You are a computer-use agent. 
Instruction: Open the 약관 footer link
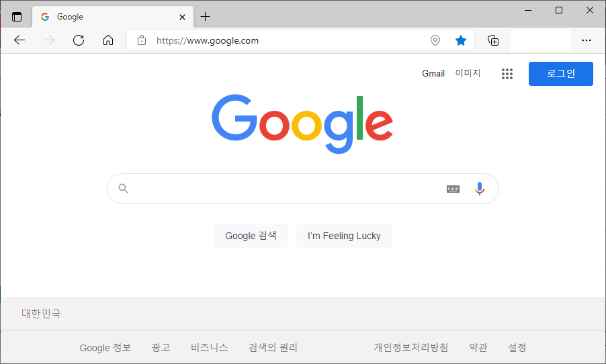pos(478,347)
